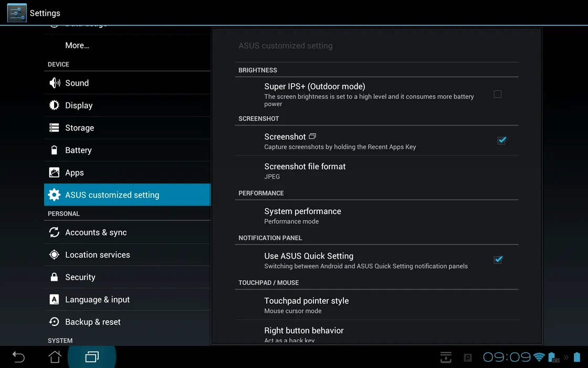This screenshot has width=588, height=368.
Task: Open Screenshot file format option
Action: click(376, 171)
